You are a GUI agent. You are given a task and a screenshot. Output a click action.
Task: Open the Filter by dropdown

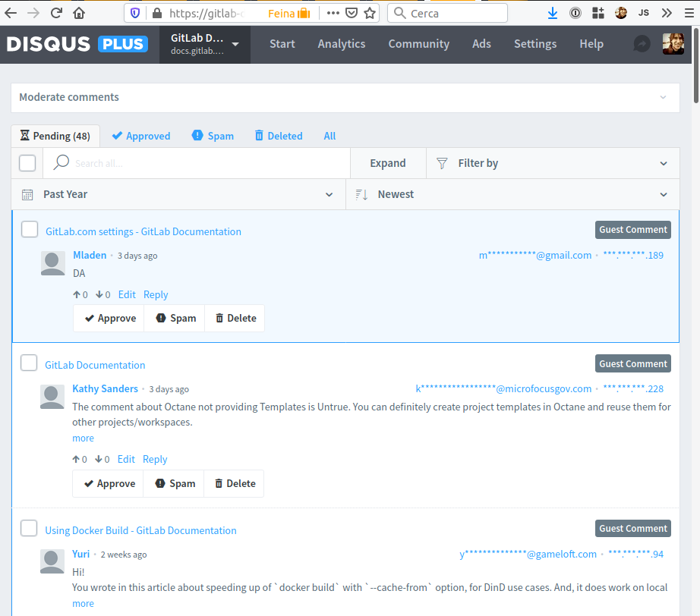tap(553, 163)
